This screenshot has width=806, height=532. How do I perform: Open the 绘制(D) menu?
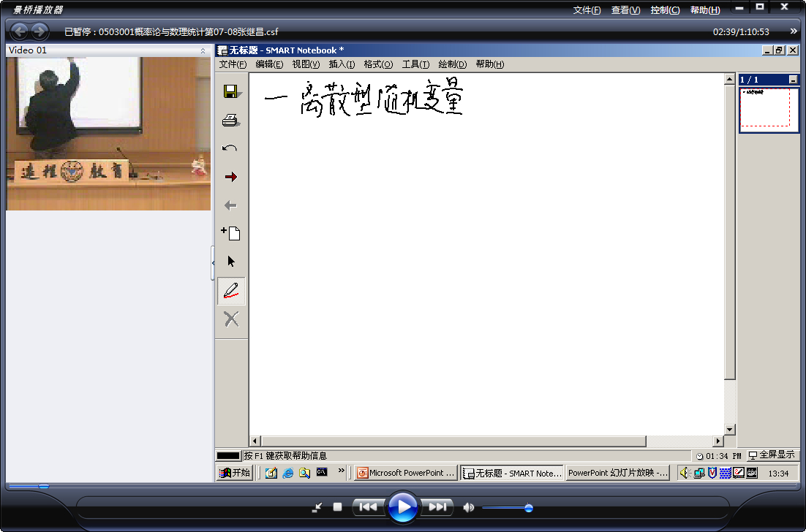click(x=452, y=64)
